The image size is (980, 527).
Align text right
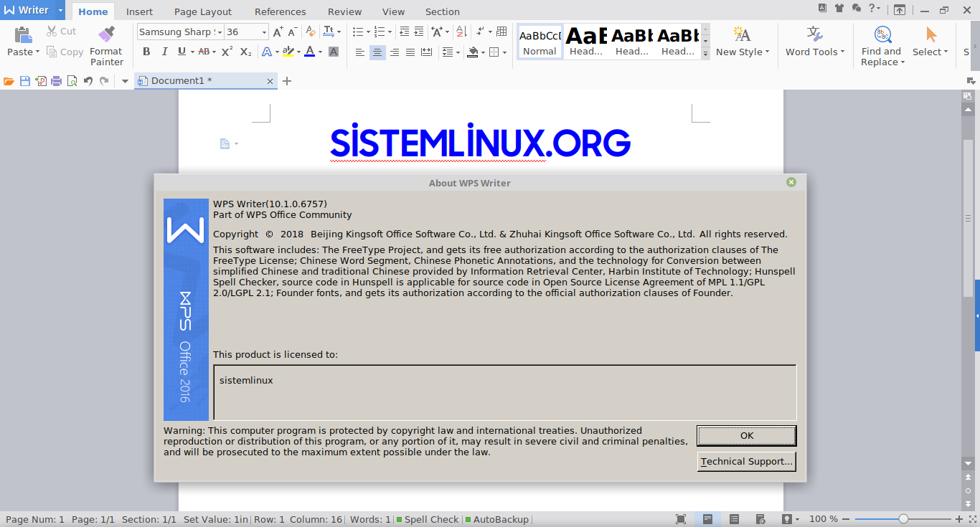tap(394, 52)
